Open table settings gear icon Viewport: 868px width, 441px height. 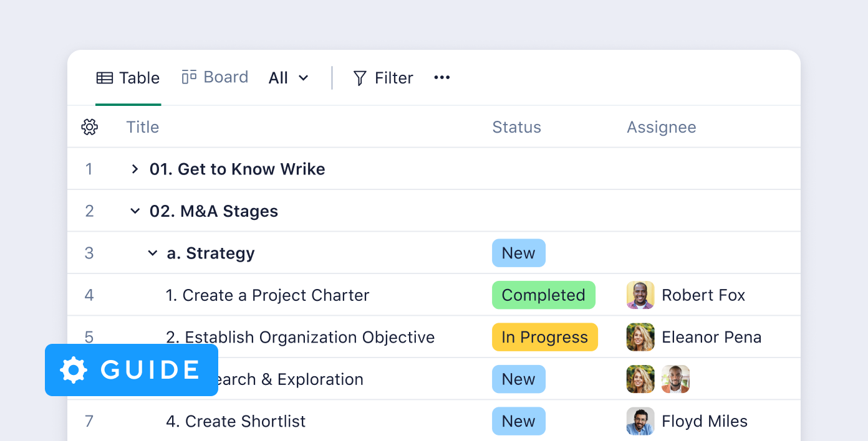[x=90, y=127]
